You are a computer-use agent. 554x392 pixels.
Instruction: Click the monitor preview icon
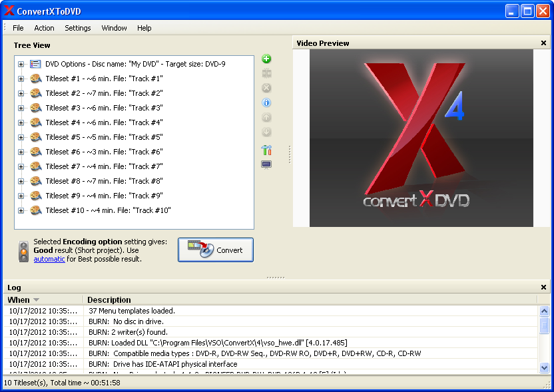pyautogui.click(x=266, y=164)
